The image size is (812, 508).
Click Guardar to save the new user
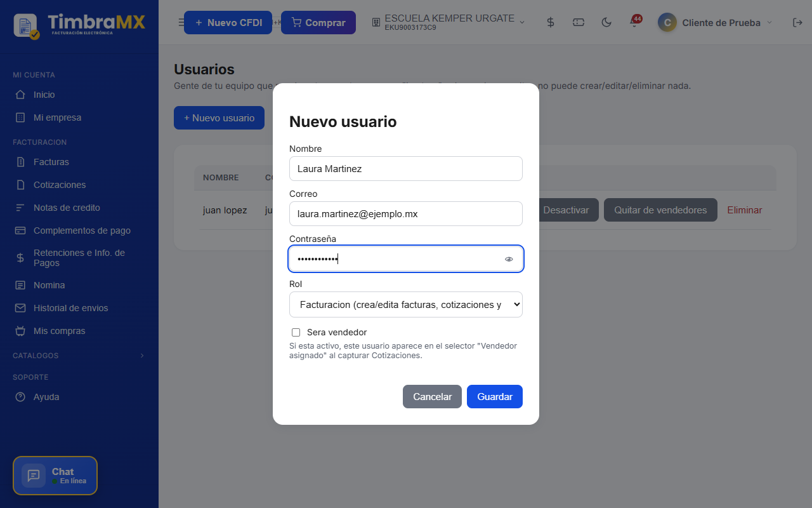(495, 396)
